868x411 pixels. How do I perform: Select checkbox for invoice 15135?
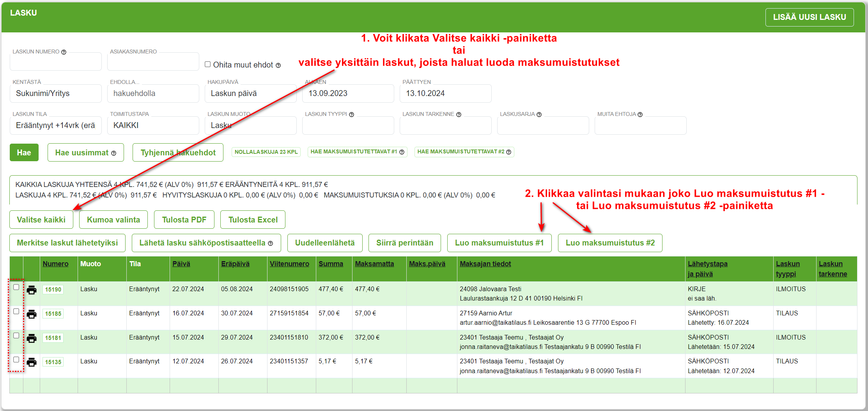point(16,360)
